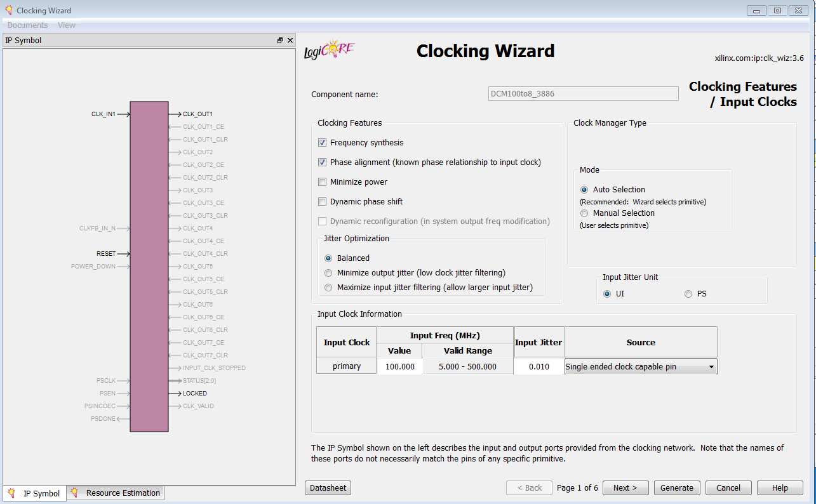
Task: Go to the Next page
Action: [625, 487]
